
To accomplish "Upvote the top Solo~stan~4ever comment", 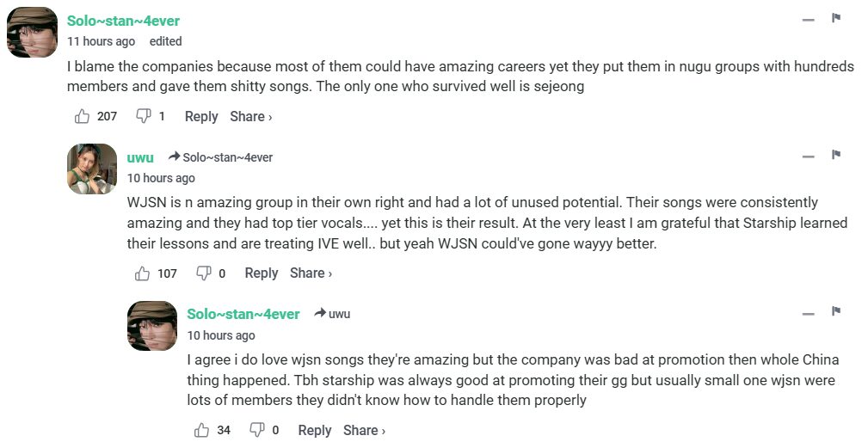I will tap(83, 116).
